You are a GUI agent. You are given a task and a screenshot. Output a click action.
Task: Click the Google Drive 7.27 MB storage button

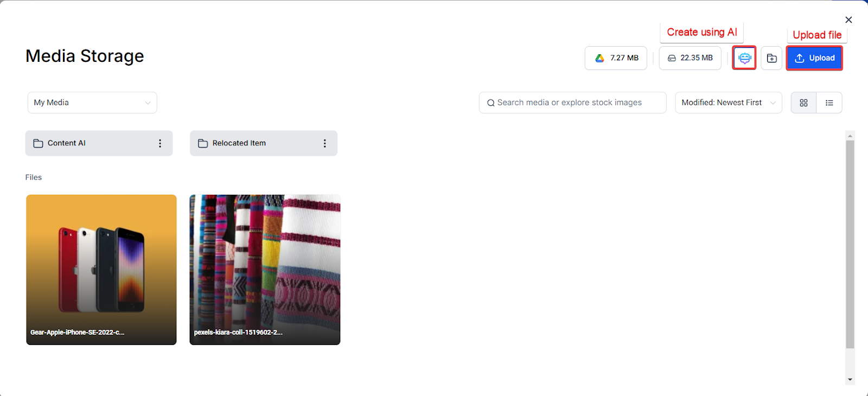[x=616, y=58]
